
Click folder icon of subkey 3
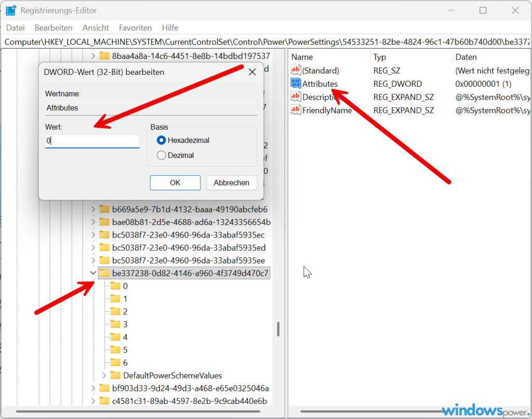[115, 324]
